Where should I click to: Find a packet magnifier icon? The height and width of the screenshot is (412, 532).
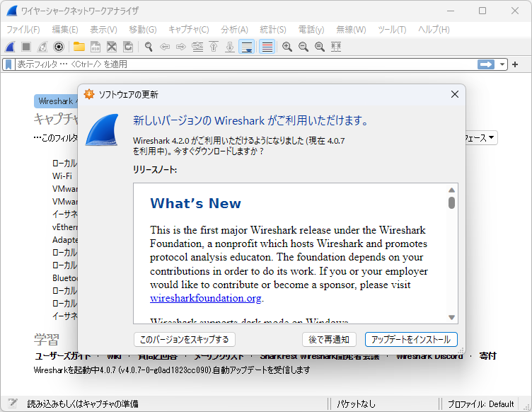(149, 47)
